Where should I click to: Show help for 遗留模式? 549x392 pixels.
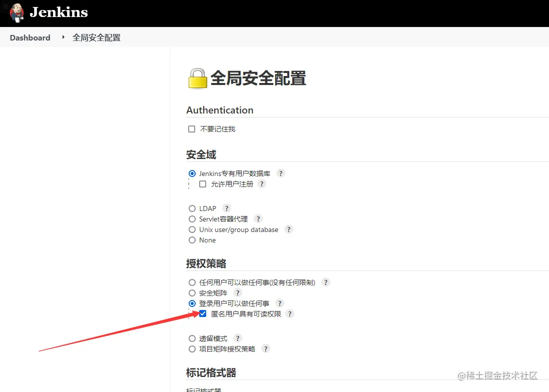coord(238,338)
